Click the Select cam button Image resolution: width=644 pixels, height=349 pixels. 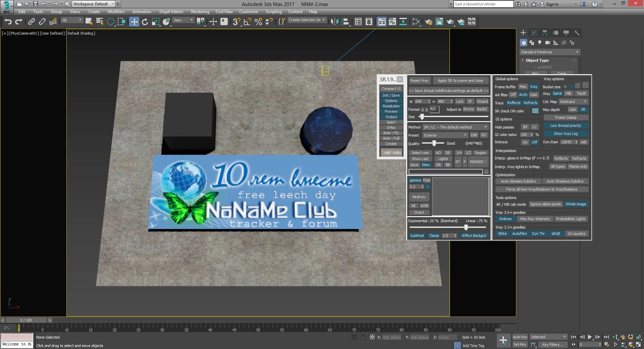(420, 153)
